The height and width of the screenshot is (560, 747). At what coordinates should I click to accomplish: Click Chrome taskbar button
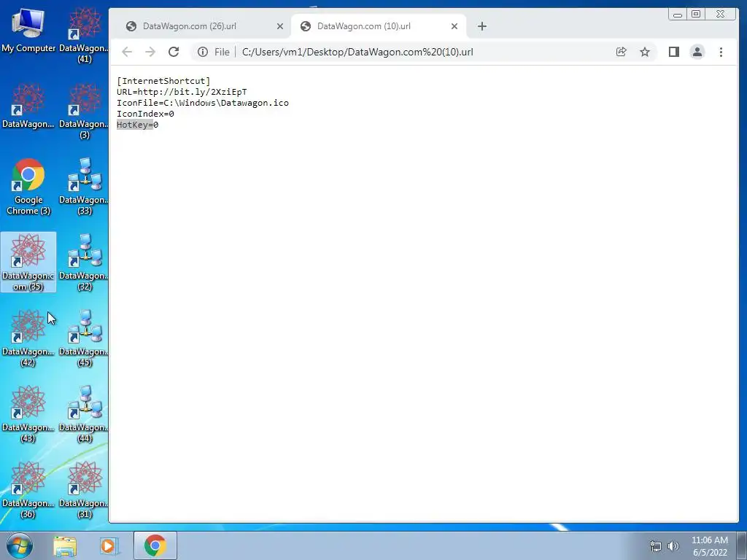coord(155,545)
